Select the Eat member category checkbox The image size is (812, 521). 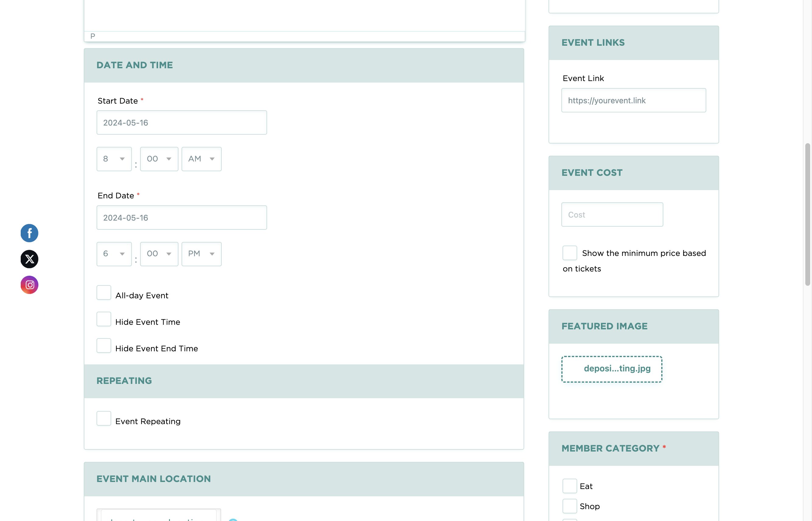pos(570,486)
